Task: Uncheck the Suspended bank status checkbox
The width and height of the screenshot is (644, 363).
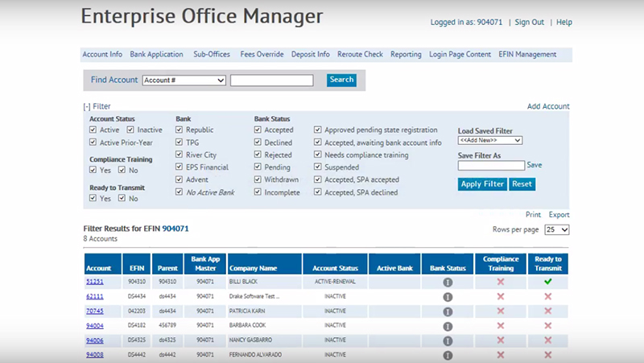Action: point(318,167)
